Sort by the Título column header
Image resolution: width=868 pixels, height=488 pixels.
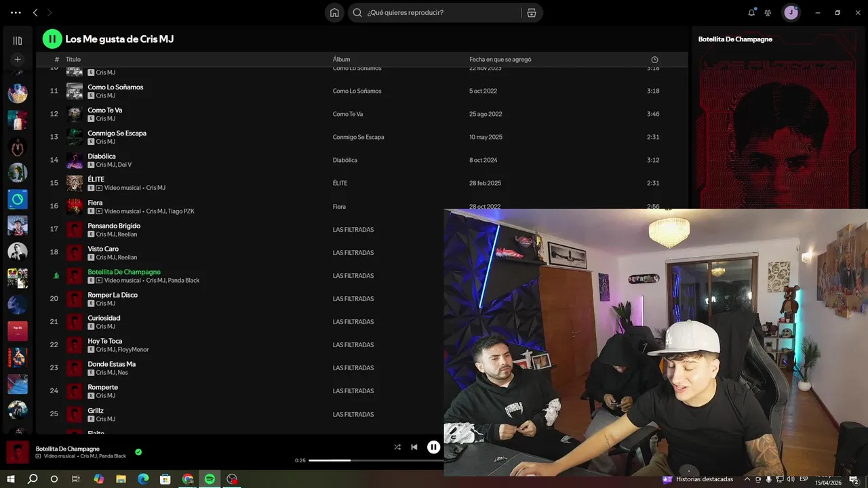coord(73,60)
